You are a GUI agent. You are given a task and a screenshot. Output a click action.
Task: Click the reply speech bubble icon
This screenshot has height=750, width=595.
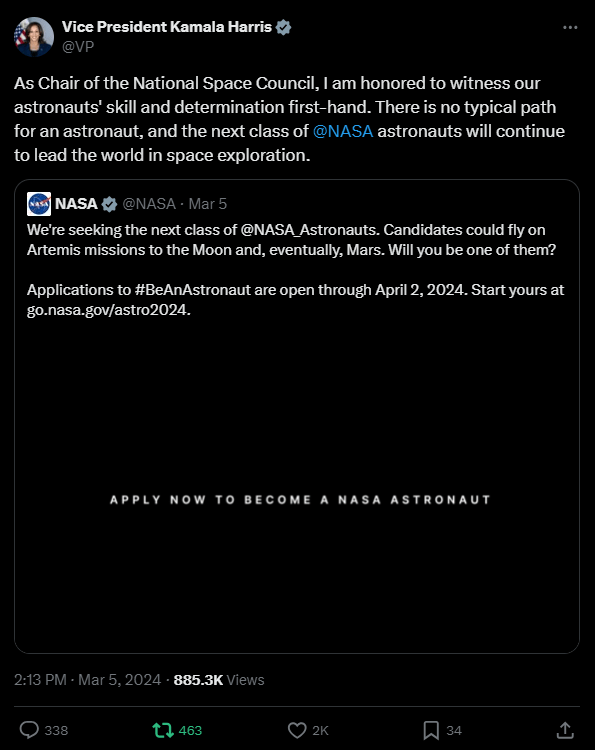pyautogui.click(x=29, y=730)
